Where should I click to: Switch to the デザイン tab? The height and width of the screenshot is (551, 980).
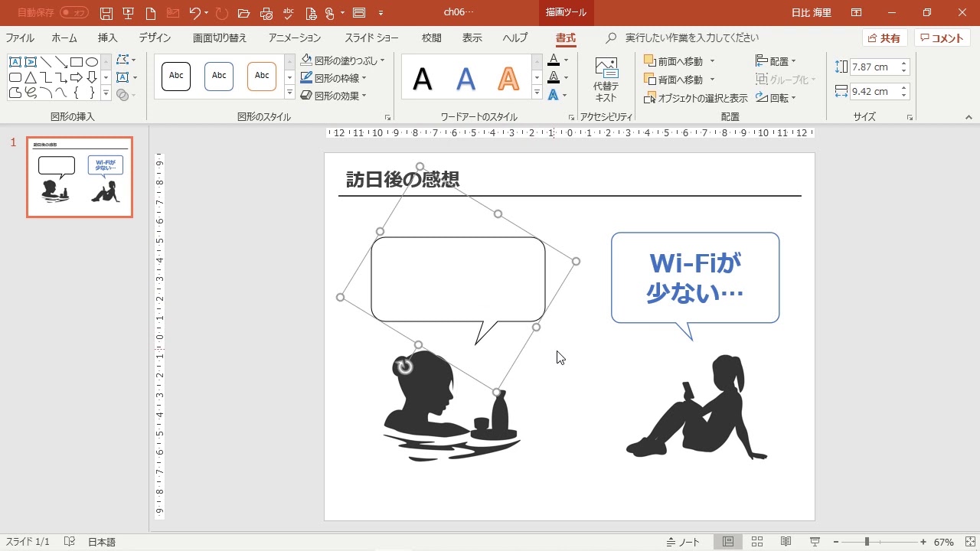155,38
